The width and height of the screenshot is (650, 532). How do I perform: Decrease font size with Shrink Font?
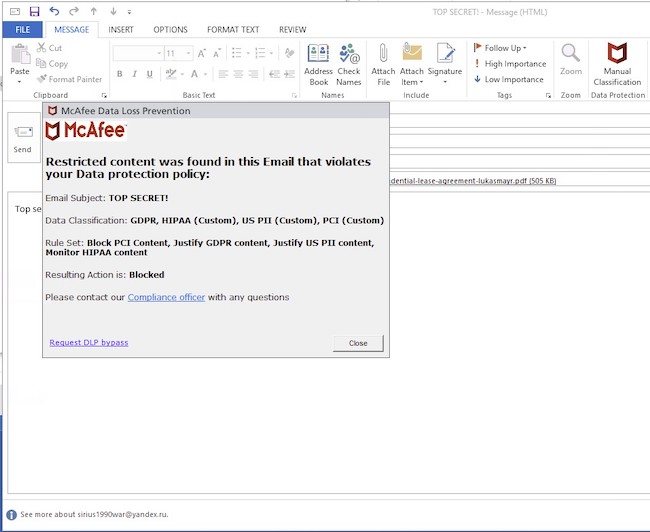(x=217, y=53)
